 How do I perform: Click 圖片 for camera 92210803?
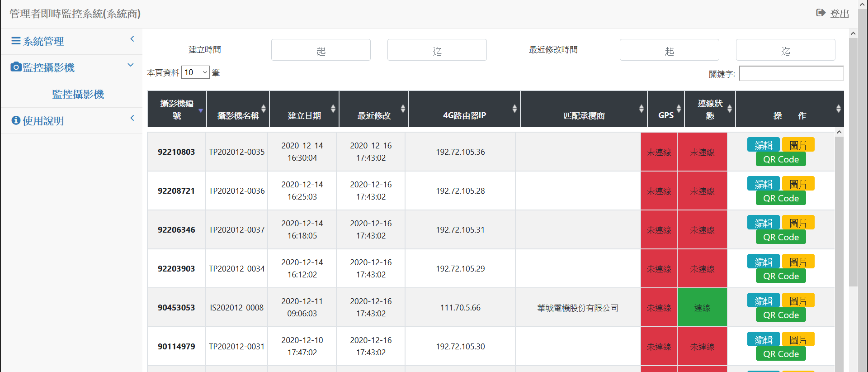798,145
